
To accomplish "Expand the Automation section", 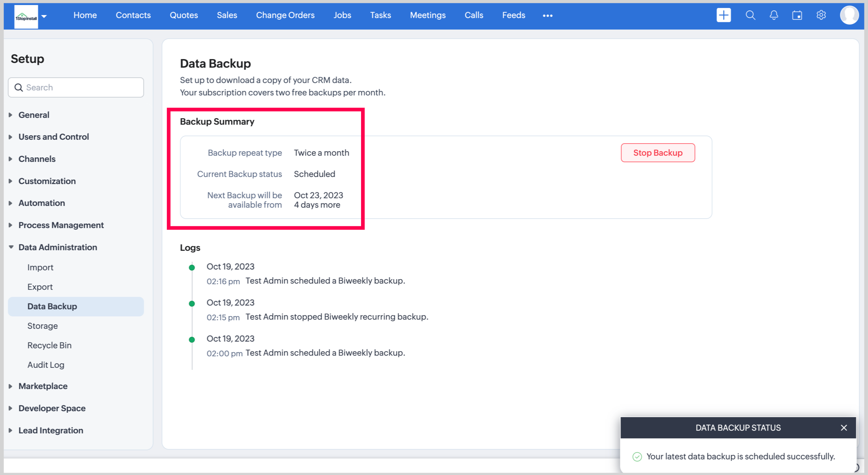I will click(41, 203).
